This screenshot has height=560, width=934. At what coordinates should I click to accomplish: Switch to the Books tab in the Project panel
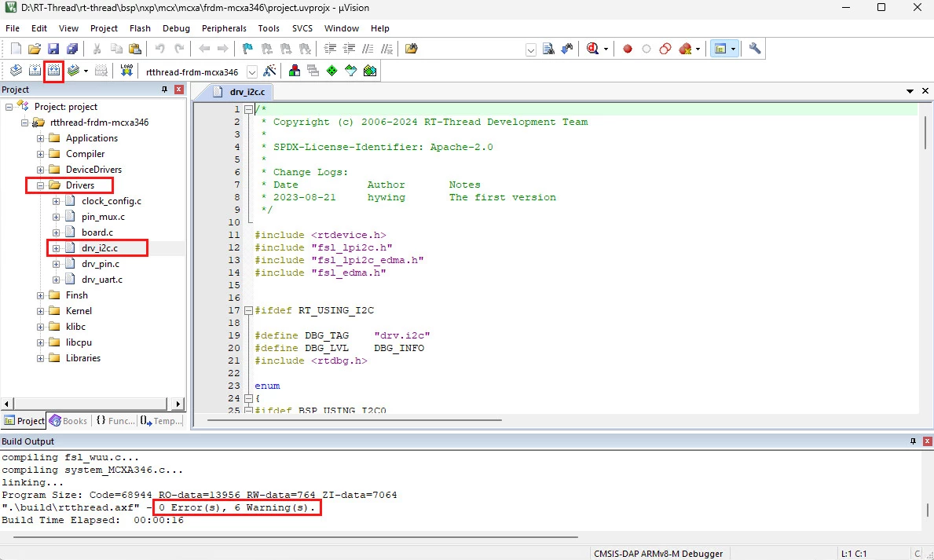[68, 421]
